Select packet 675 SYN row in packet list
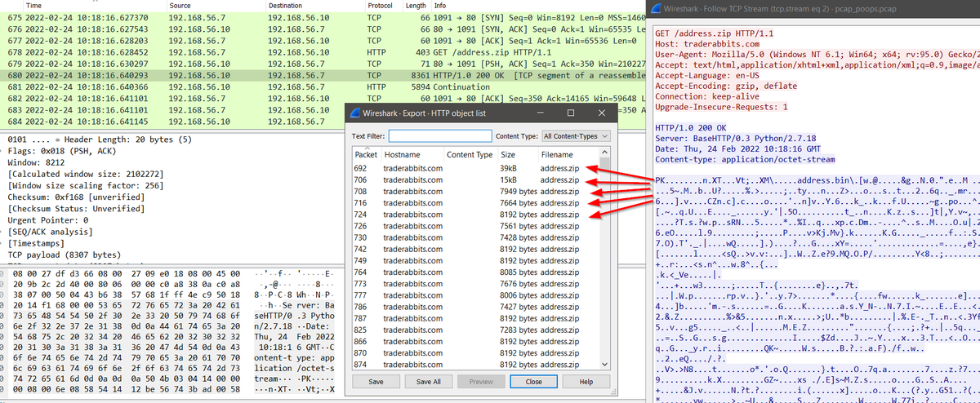 click(x=323, y=16)
